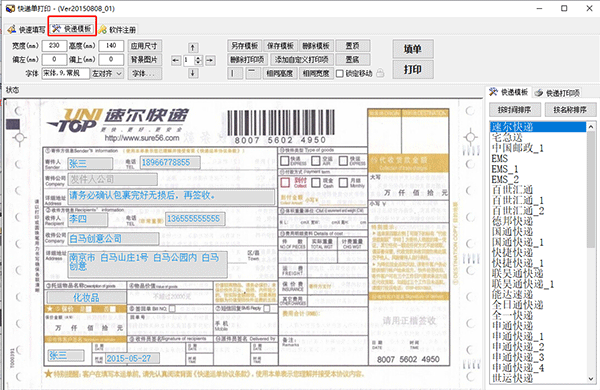The height and width of the screenshot is (390, 600).
Task: Click the 高度(mm) input field
Action: (111, 46)
